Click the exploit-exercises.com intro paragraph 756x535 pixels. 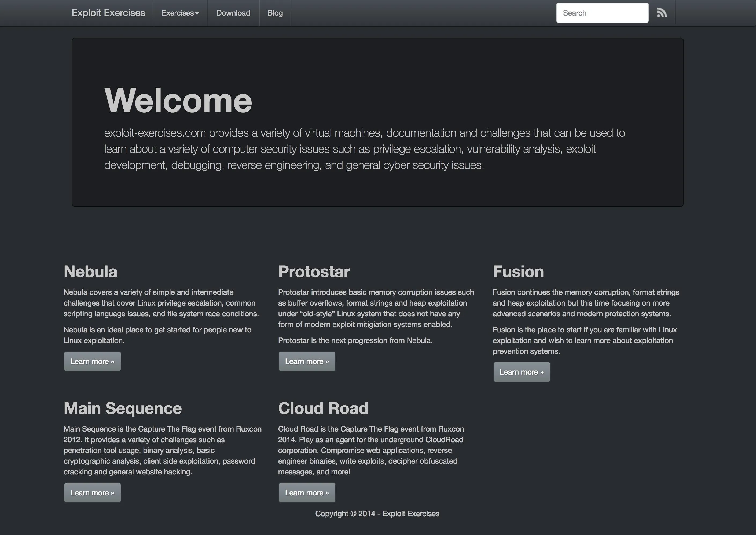[364, 149]
